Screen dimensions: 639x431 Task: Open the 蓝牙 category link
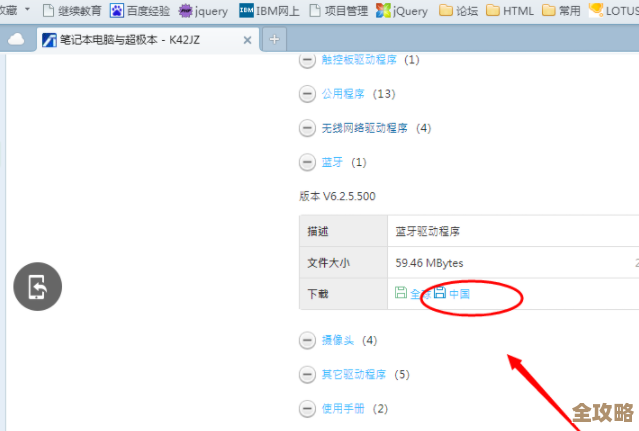click(332, 162)
